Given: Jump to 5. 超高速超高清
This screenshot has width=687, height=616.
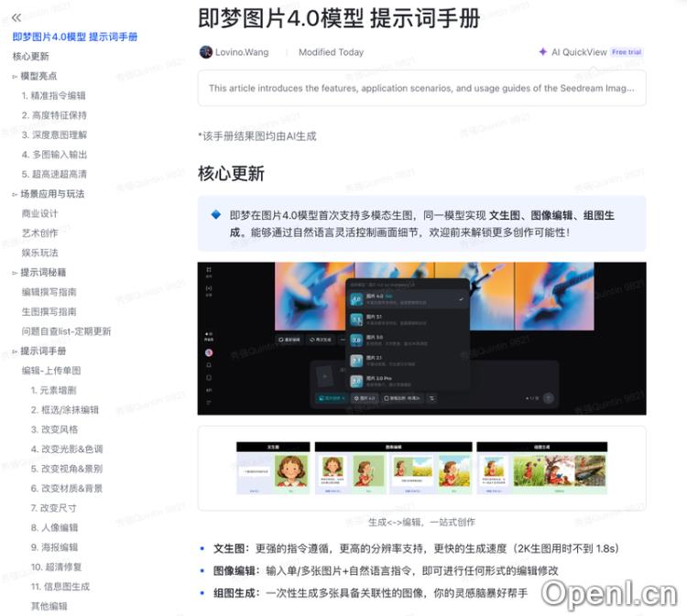Looking at the screenshot, I should coord(54,174).
